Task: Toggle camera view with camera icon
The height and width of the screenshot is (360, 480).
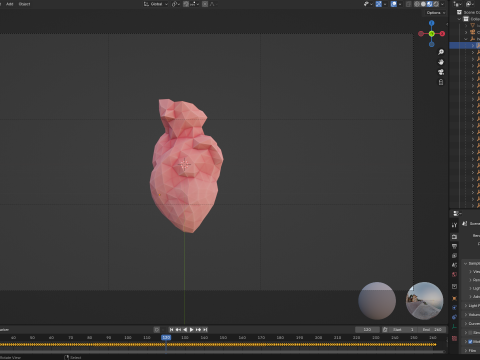Action: [x=441, y=72]
